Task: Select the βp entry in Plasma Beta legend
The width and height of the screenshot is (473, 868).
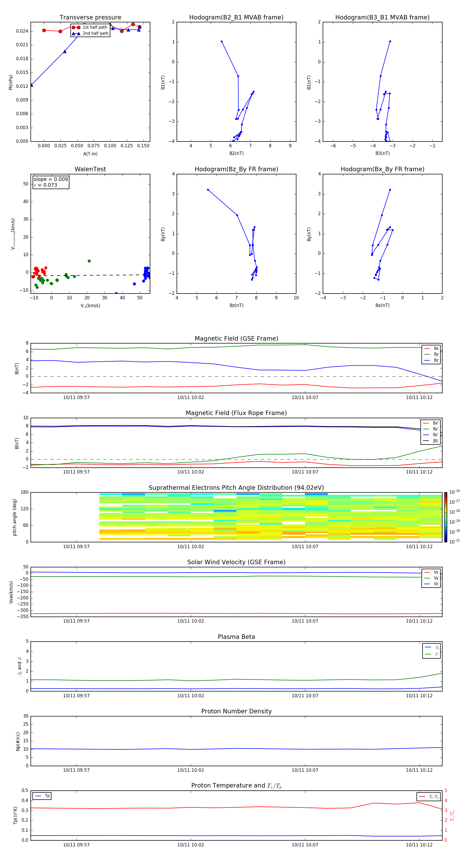Action: 432,647
